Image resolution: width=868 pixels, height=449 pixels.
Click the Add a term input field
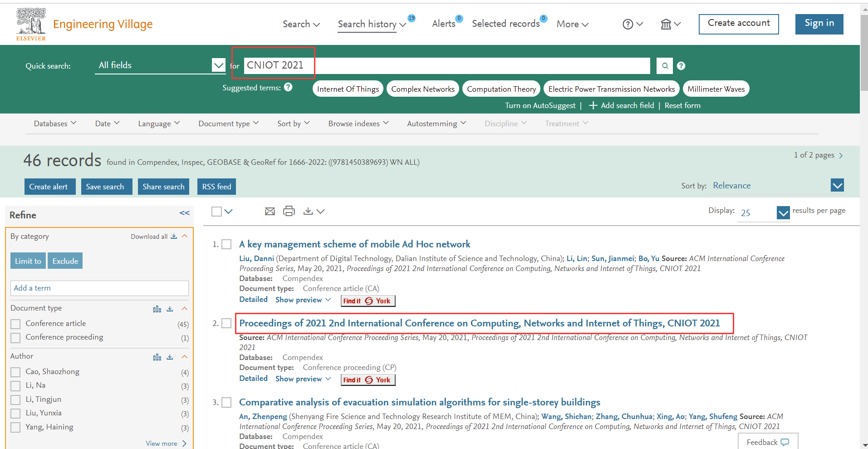tap(99, 288)
